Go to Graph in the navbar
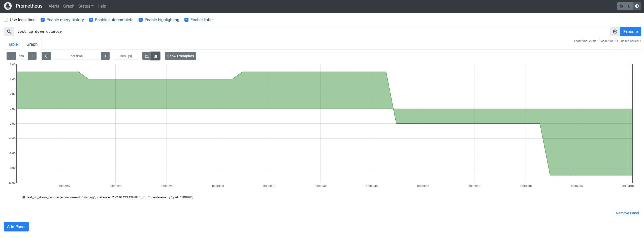The height and width of the screenshot is (238, 644). pyautogui.click(x=69, y=6)
